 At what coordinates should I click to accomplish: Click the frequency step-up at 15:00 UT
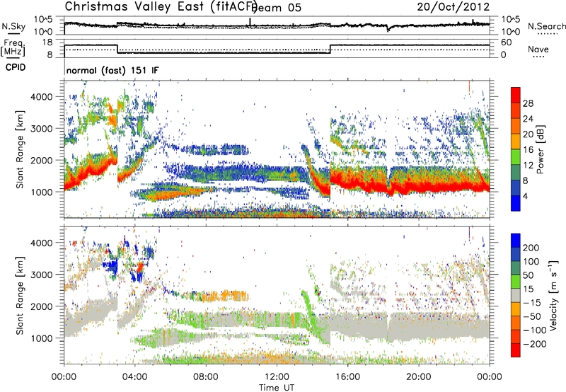(330, 49)
